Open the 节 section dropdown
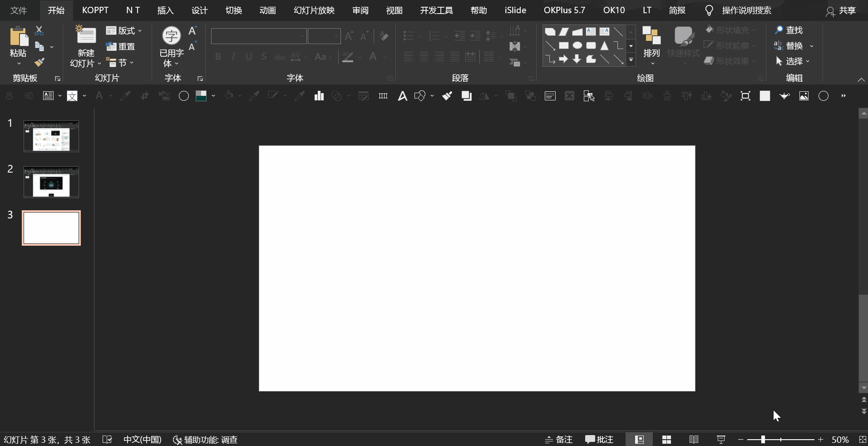The width and height of the screenshot is (868, 446). (120, 62)
